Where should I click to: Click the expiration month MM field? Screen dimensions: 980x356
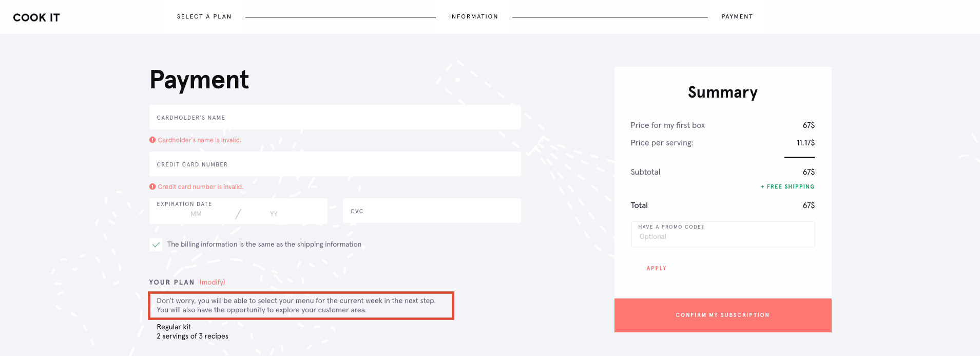click(x=196, y=214)
